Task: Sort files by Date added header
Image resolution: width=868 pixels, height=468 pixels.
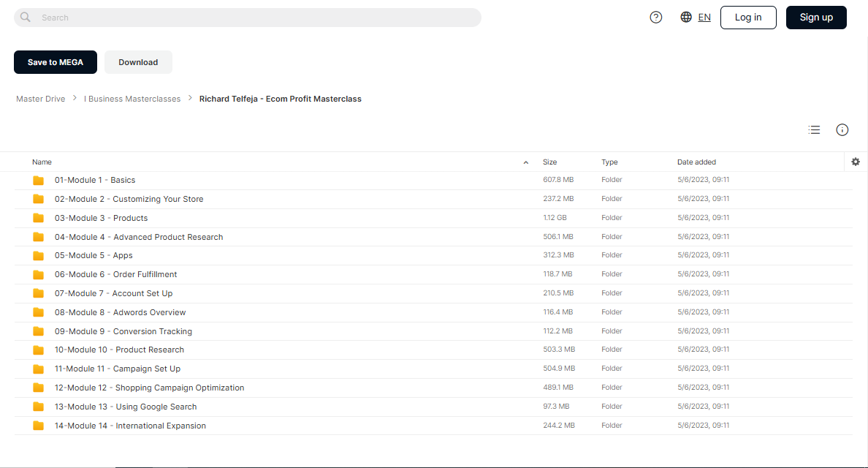Action: 696,162
